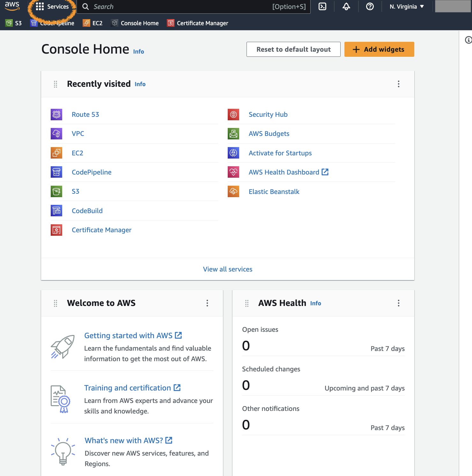Screen dimensions: 472x476
Task: Grab the Recently visited drag handle
Action: click(x=55, y=84)
